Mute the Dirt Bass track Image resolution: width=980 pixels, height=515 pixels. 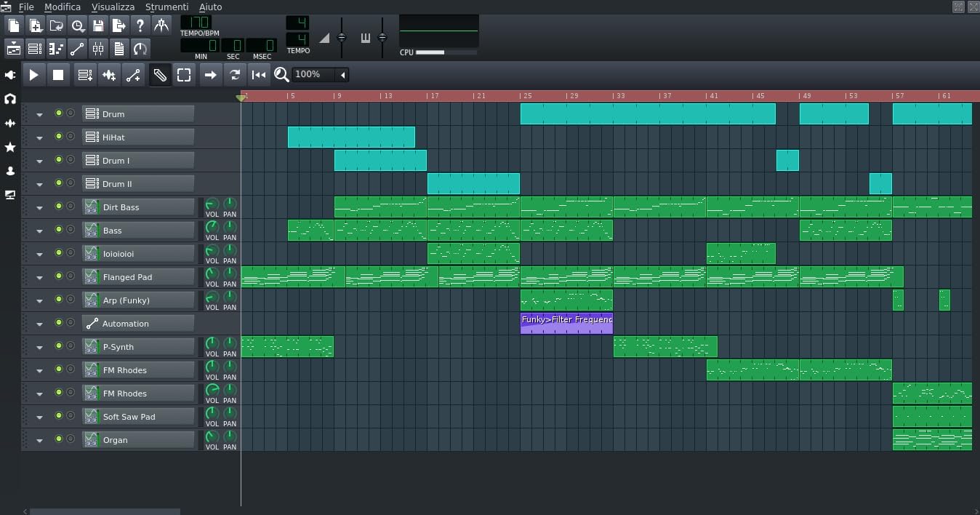(x=59, y=207)
